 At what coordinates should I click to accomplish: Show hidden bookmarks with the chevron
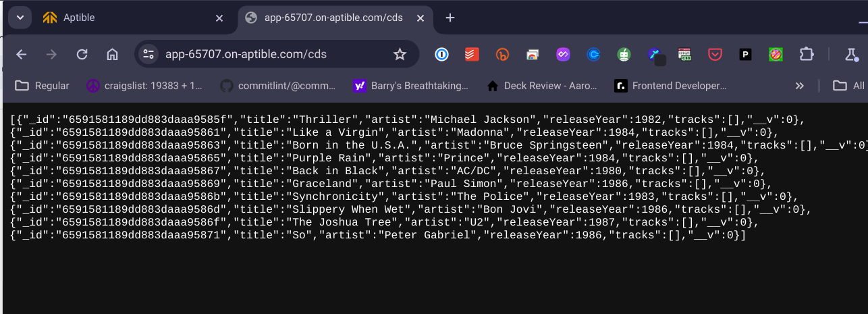(800, 86)
